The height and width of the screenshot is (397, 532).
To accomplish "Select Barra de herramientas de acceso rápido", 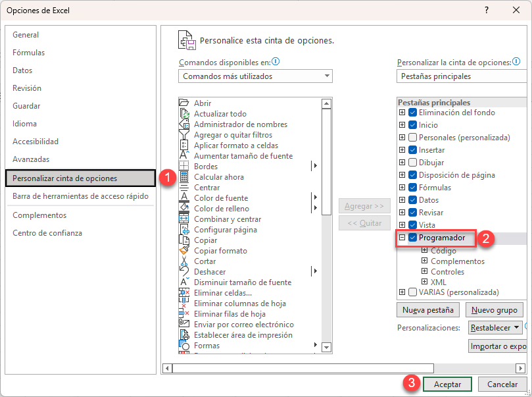I will pyautogui.click(x=80, y=196).
